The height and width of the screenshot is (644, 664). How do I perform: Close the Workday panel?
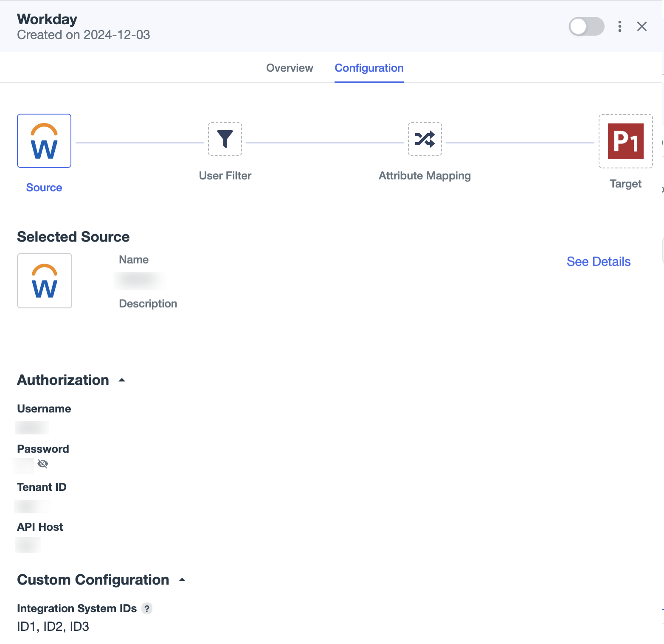click(x=642, y=26)
